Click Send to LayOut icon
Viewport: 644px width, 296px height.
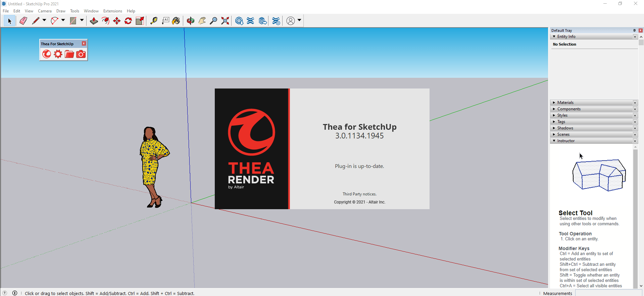pos(262,21)
